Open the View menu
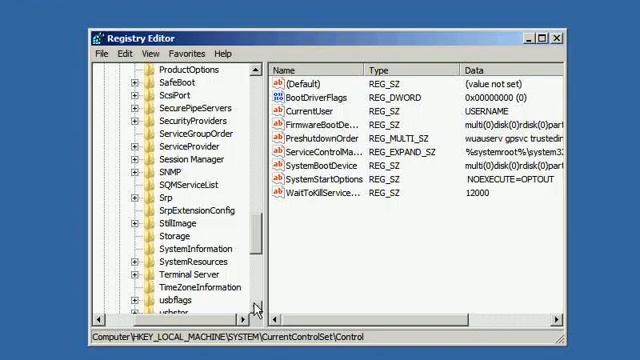Viewport: 640px width, 360px height. click(150, 54)
